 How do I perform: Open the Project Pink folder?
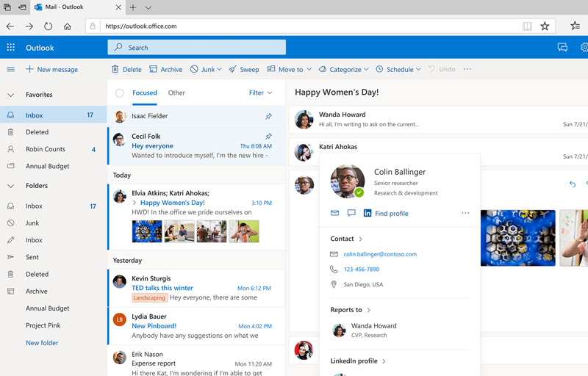53,325
